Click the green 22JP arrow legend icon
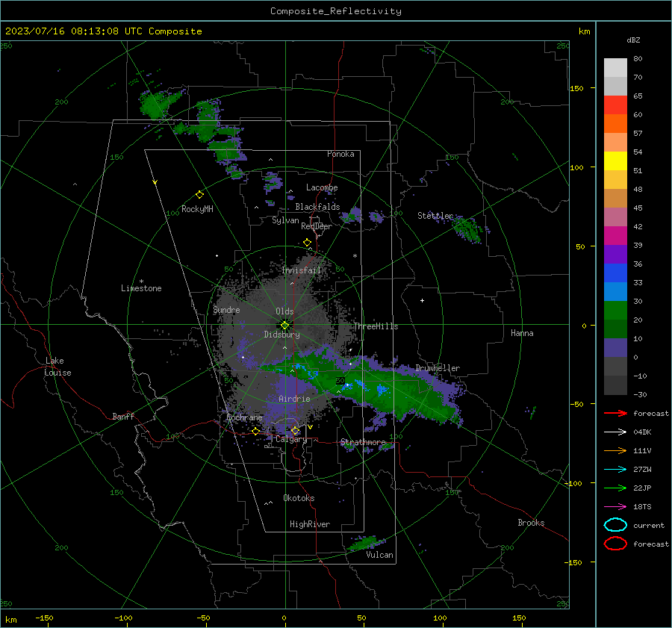This screenshot has width=672, height=628. (x=615, y=488)
